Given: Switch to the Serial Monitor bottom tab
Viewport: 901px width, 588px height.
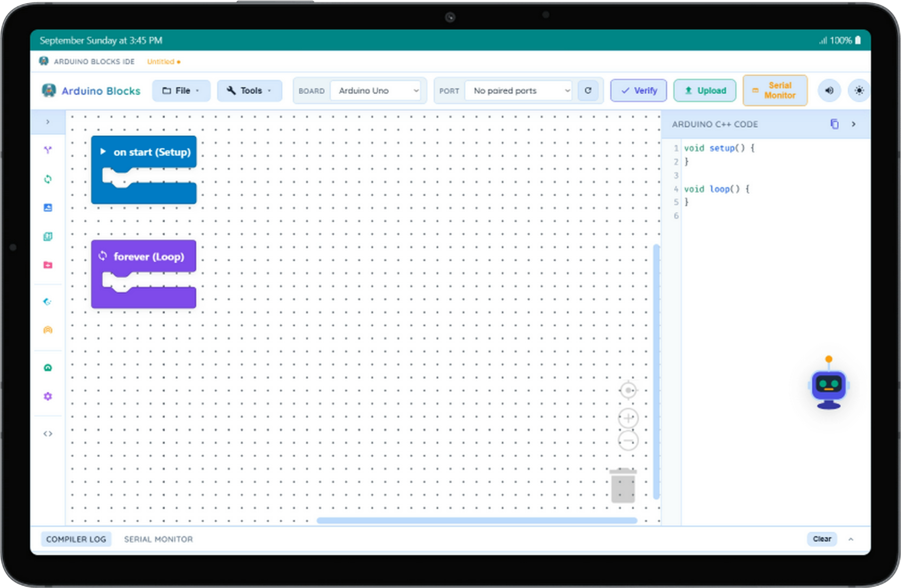Looking at the screenshot, I should (x=159, y=539).
